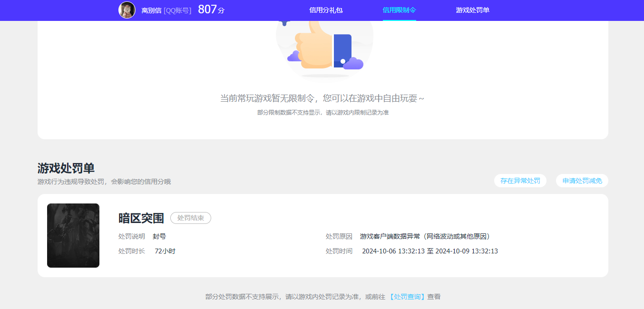The height and width of the screenshot is (309, 644).
Task: Click the user avatar image
Action: point(127,10)
